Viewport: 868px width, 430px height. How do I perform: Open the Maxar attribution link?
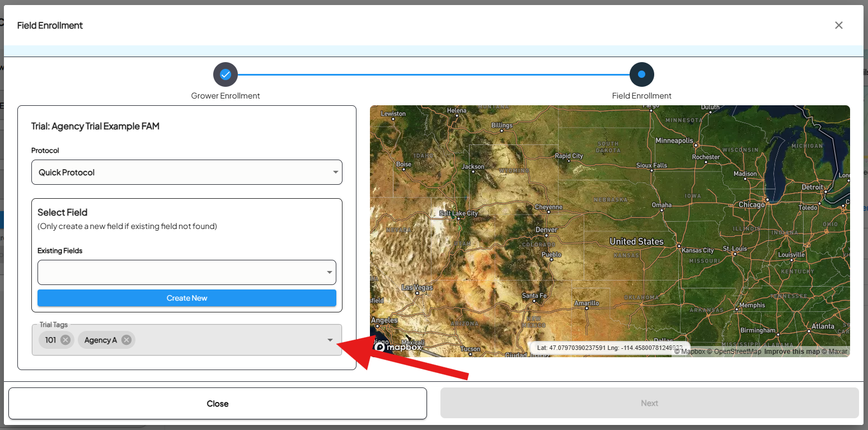click(834, 352)
